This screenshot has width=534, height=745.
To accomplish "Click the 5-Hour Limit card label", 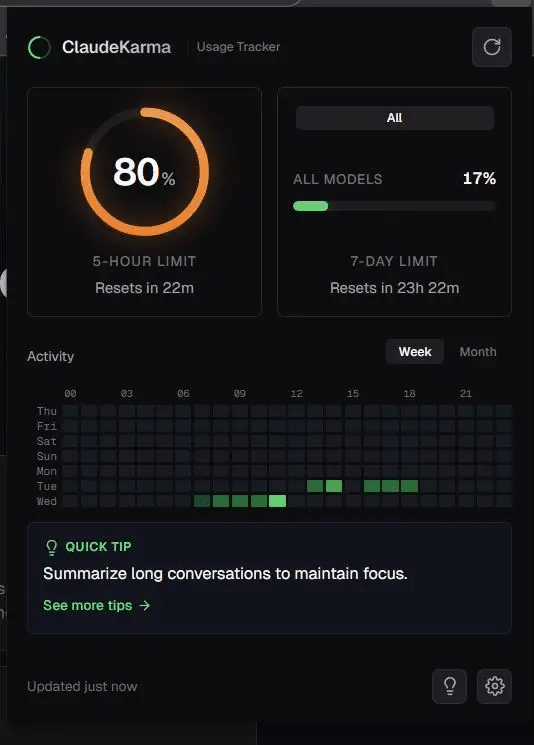I will point(144,261).
